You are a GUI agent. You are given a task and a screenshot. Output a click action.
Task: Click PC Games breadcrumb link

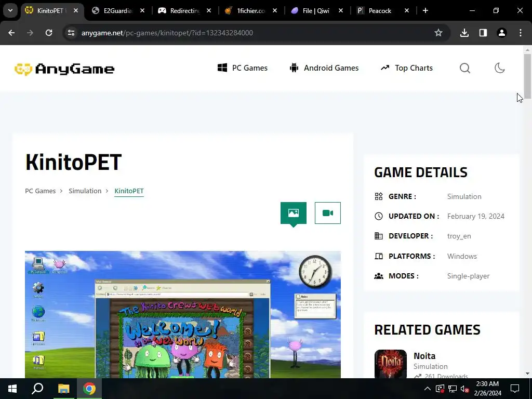tap(41, 191)
